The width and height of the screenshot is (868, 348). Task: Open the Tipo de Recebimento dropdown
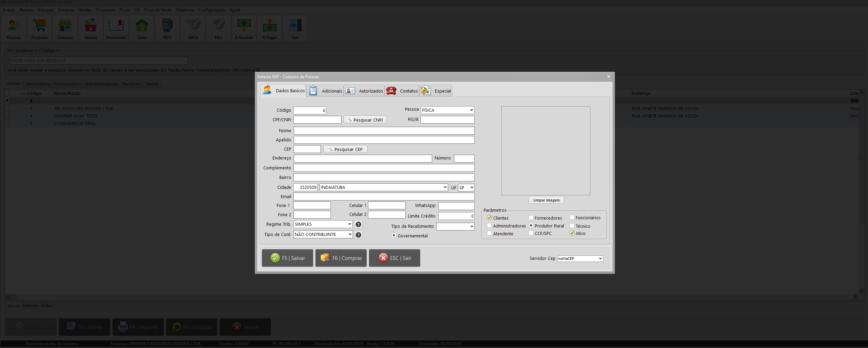click(x=472, y=226)
